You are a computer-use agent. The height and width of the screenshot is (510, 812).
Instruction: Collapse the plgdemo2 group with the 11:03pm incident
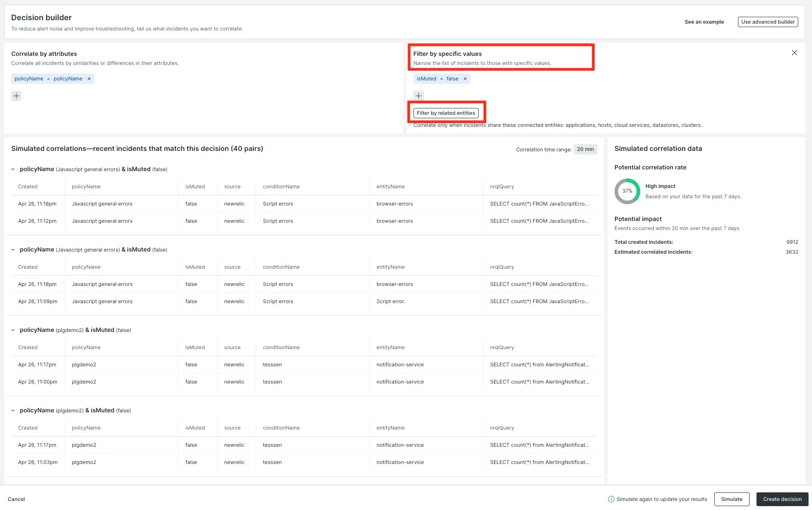(x=13, y=411)
